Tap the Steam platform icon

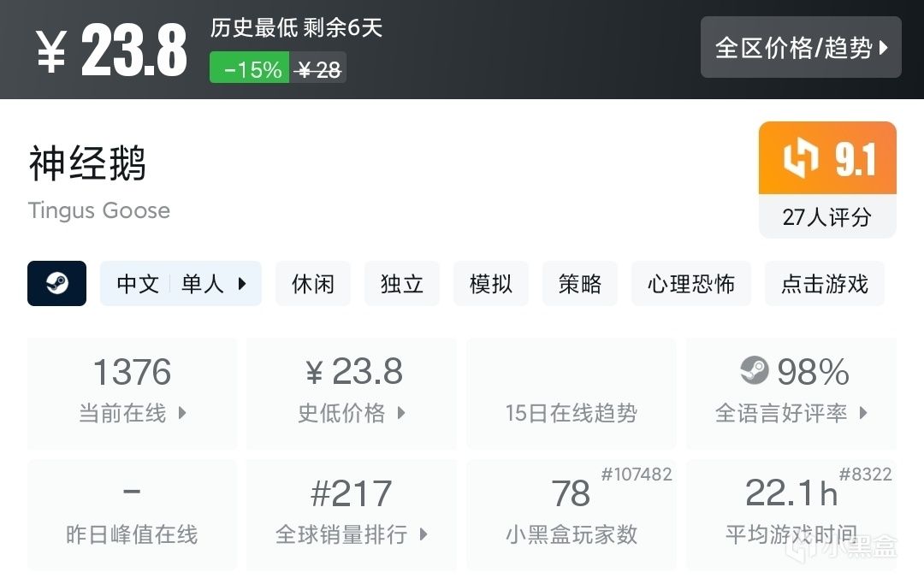(56, 284)
